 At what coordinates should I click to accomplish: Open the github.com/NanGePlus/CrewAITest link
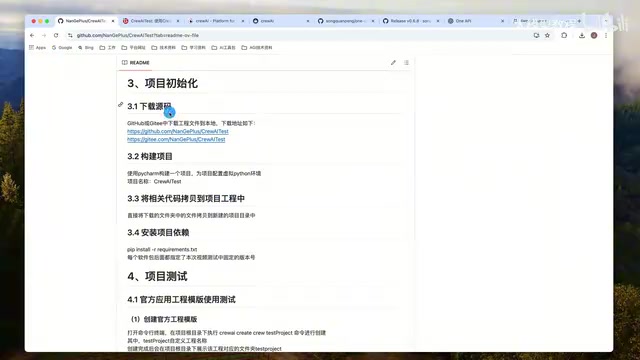(178, 131)
